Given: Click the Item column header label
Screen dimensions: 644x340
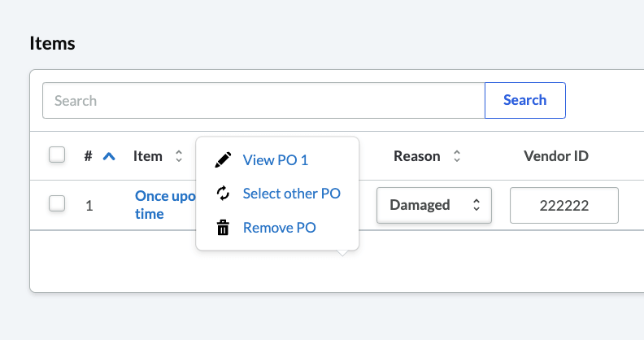Looking at the screenshot, I should click(148, 156).
